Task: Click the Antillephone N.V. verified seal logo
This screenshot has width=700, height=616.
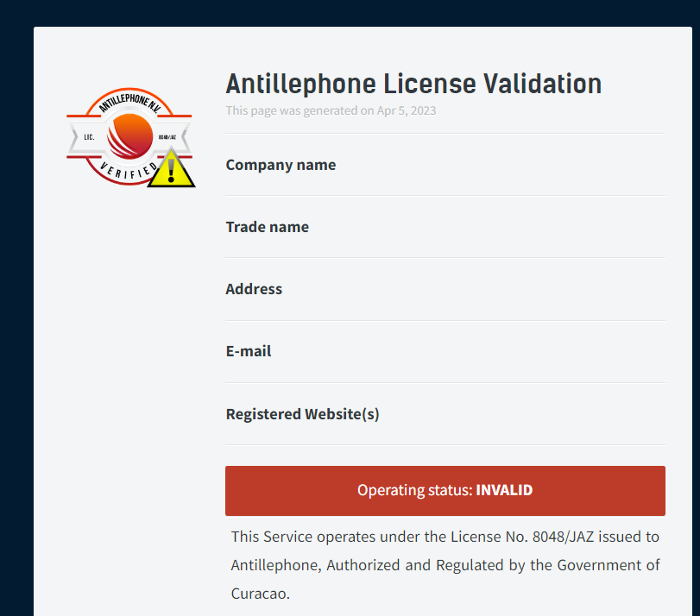Action: 128,136
